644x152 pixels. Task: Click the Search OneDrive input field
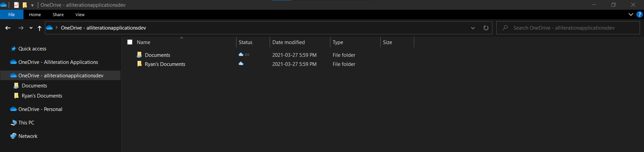click(x=568, y=28)
